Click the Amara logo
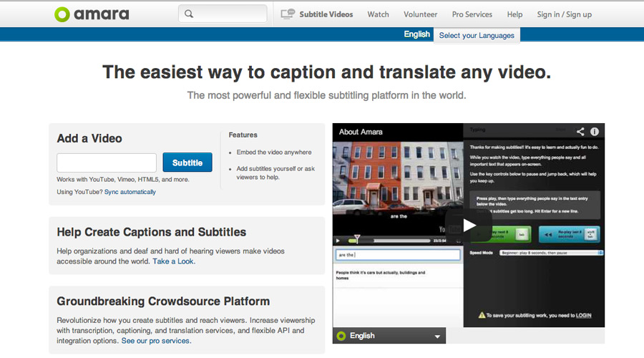Image resolution: width=644 pixels, height=358 pixels. click(x=92, y=14)
